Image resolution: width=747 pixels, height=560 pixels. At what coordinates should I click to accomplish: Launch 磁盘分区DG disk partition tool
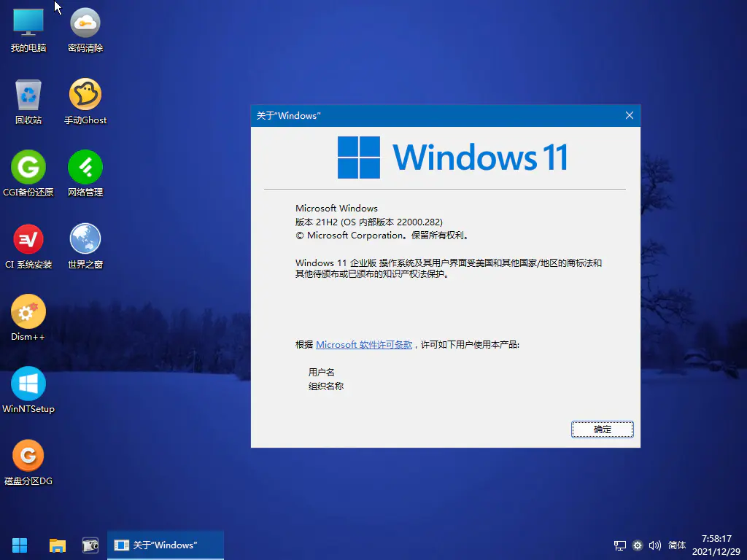click(x=28, y=456)
